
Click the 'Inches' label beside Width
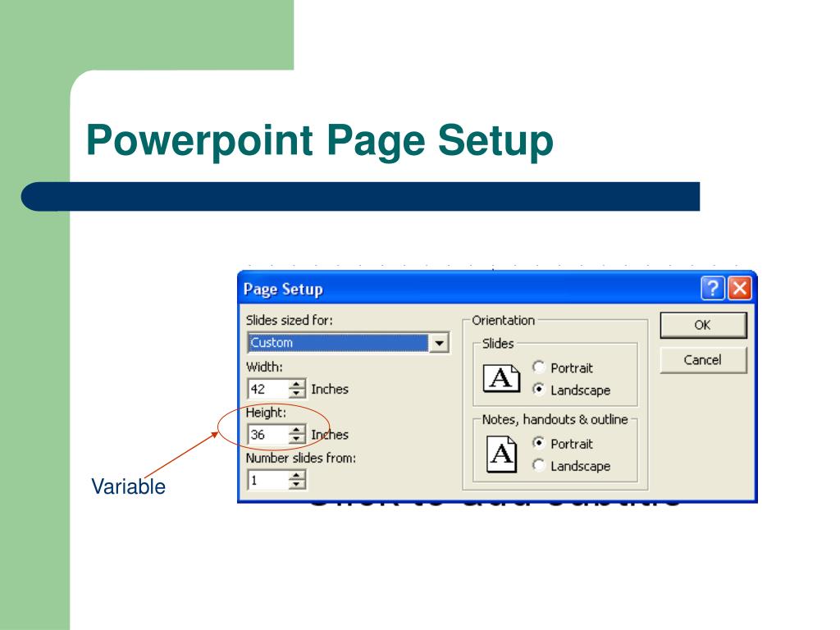click(330, 389)
